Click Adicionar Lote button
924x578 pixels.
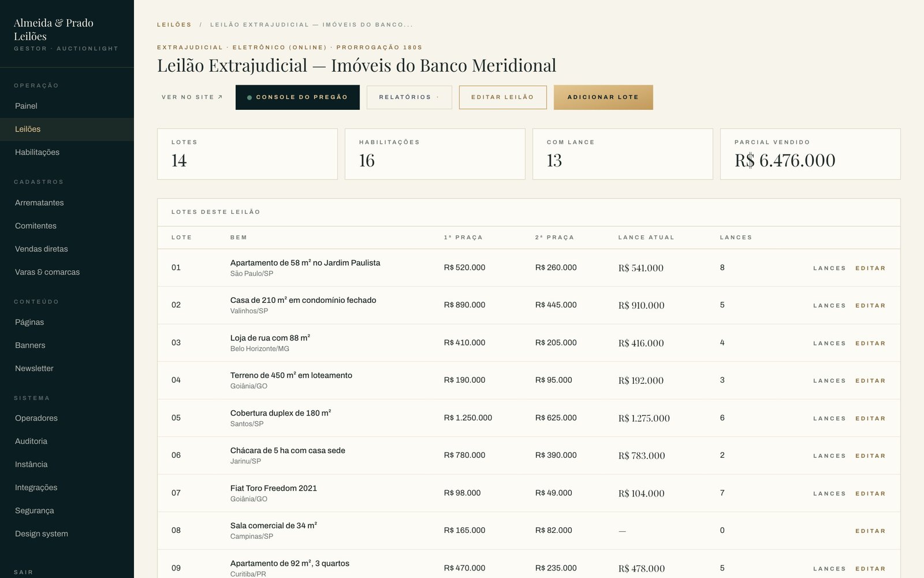coord(603,97)
